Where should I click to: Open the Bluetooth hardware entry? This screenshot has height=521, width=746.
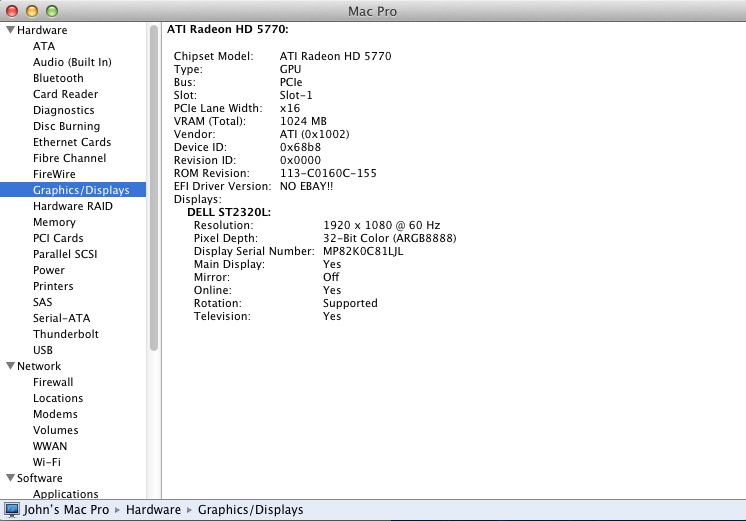pyautogui.click(x=58, y=78)
